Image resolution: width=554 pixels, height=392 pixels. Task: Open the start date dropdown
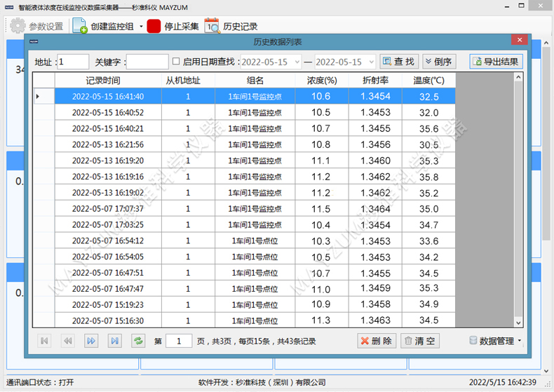click(x=296, y=62)
